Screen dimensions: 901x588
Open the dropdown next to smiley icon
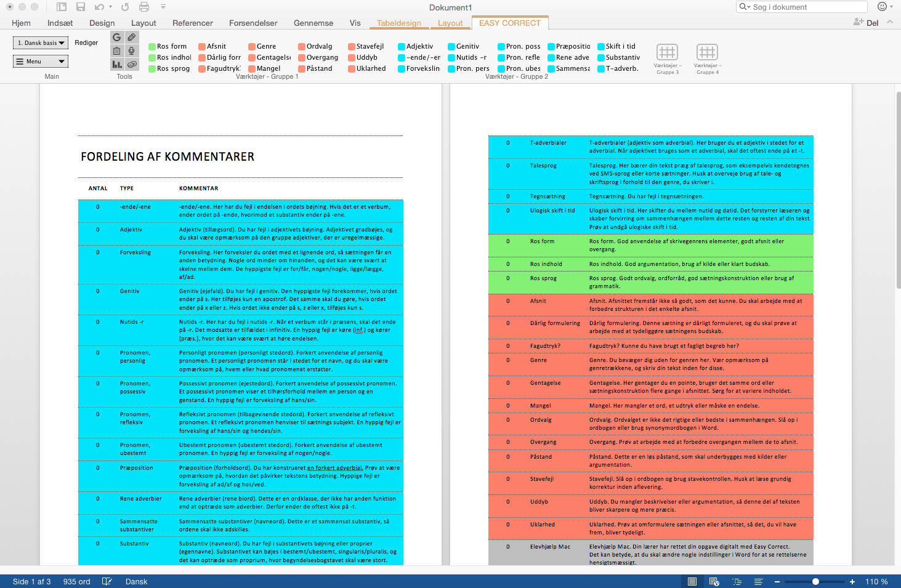coord(891,7)
